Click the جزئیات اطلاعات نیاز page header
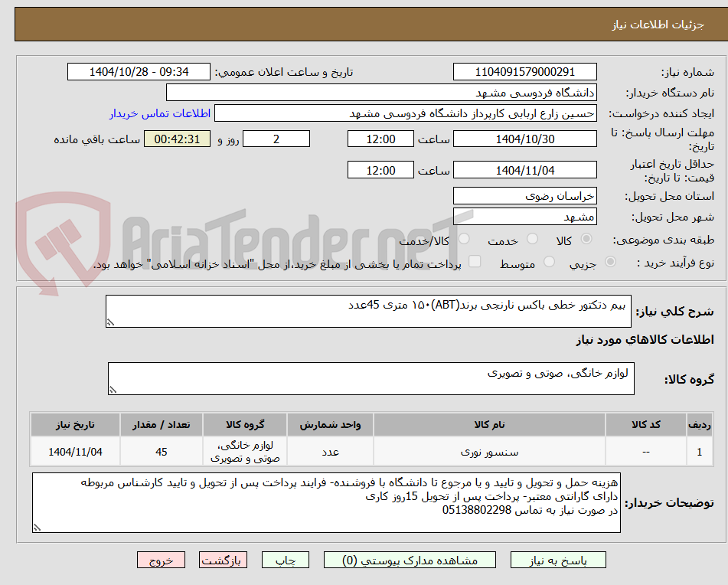 click(x=658, y=25)
